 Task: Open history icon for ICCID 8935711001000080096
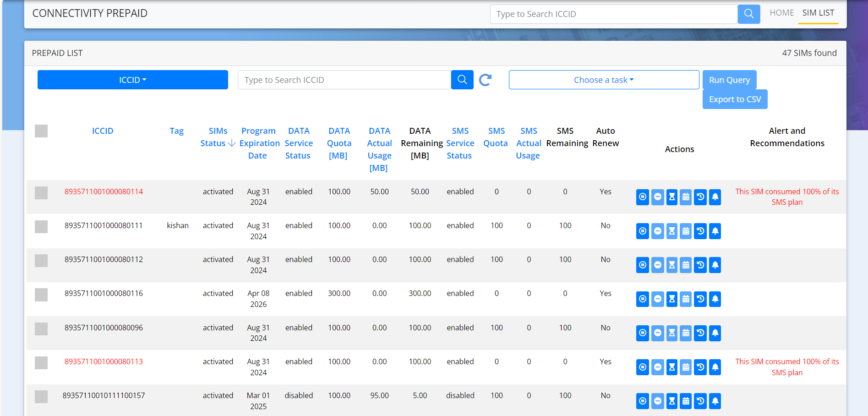pos(700,333)
